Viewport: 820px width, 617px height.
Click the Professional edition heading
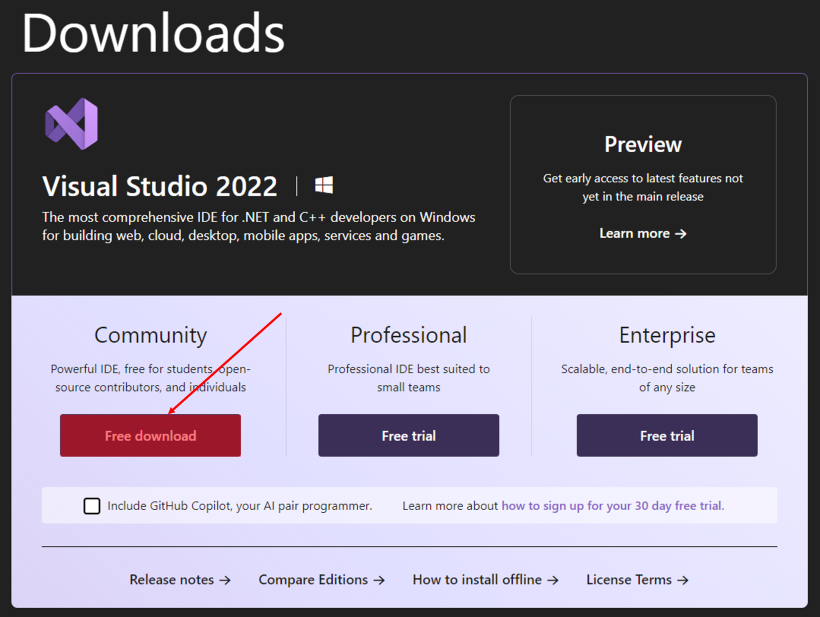click(x=408, y=335)
